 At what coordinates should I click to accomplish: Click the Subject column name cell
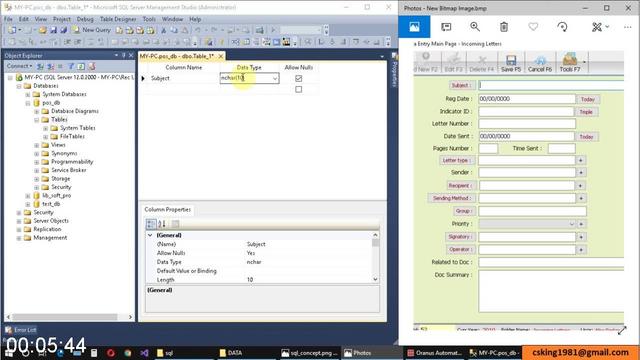(x=184, y=78)
